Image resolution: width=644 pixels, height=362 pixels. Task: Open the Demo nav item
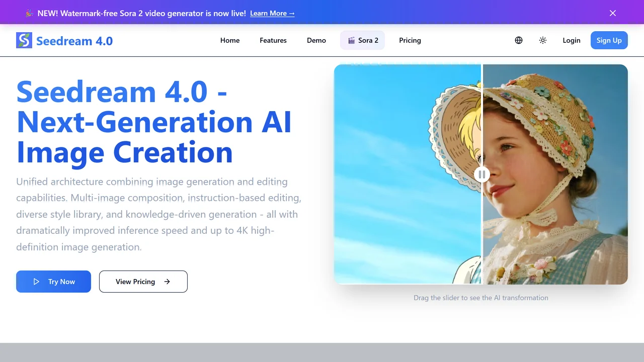tap(316, 40)
